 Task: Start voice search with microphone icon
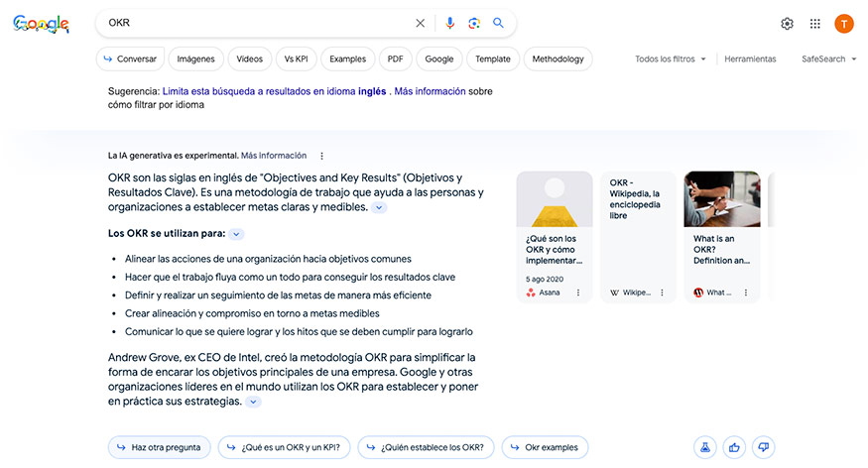[x=450, y=23]
